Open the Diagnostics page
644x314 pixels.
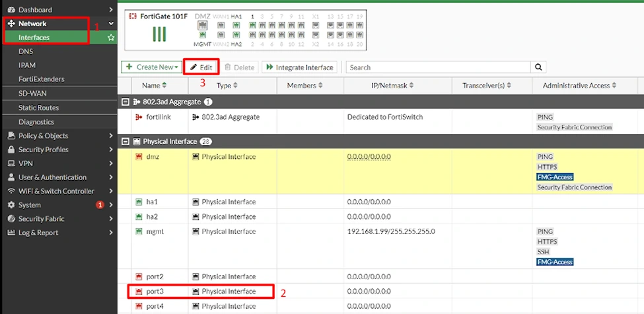click(x=36, y=122)
